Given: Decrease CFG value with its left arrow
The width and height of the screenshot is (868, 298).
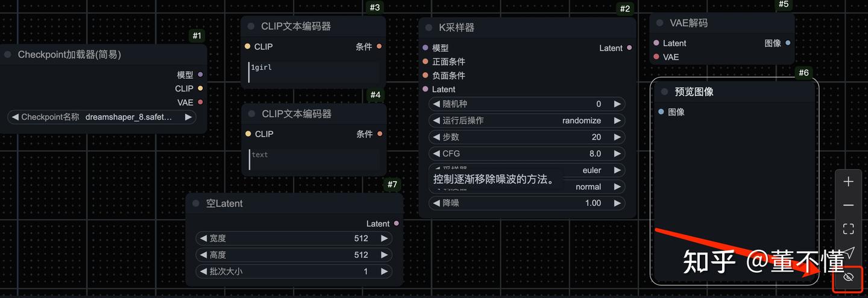Looking at the screenshot, I should click(436, 154).
